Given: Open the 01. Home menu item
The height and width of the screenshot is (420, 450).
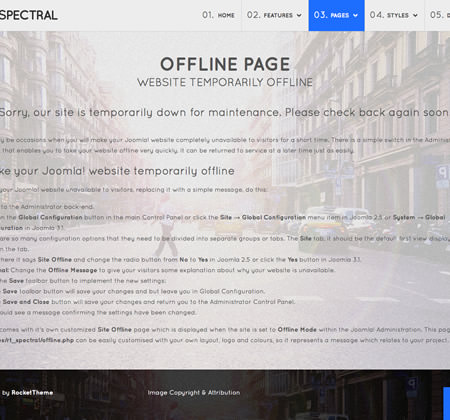Looking at the screenshot, I should (218, 15).
